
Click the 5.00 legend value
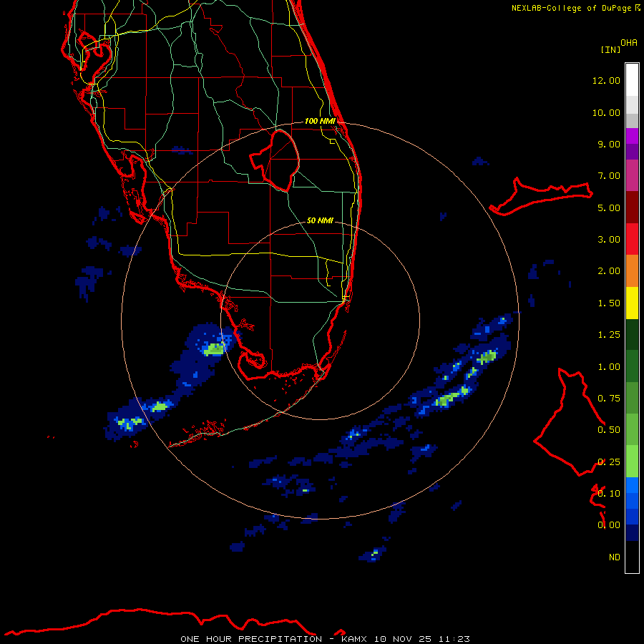pyautogui.click(x=609, y=208)
